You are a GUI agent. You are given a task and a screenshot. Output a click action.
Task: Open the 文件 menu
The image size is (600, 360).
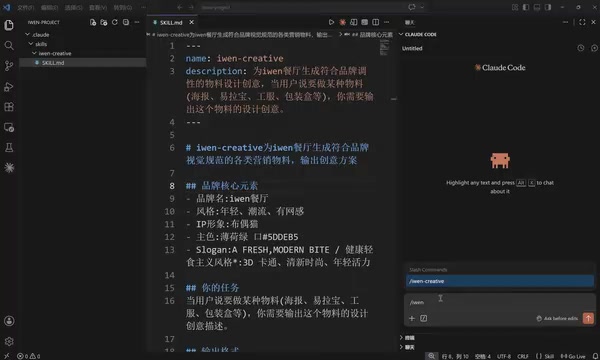(25, 7)
